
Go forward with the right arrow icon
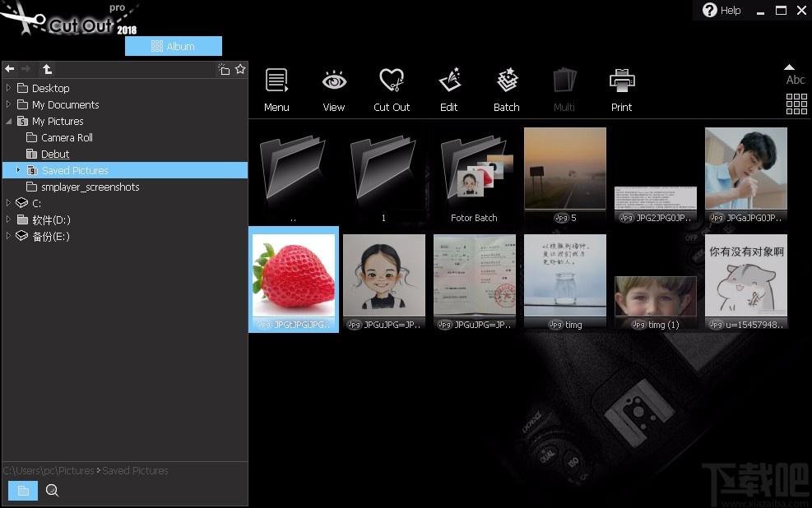[x=26, y=69]
